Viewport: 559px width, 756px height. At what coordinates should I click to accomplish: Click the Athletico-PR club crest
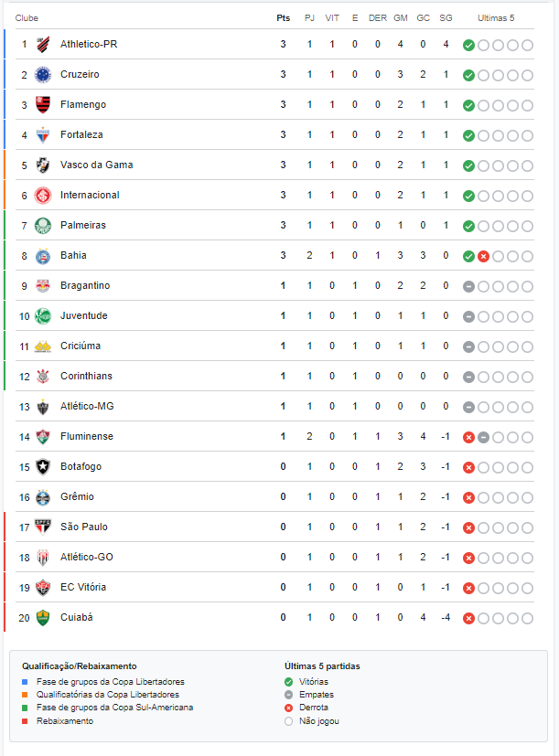43,45
